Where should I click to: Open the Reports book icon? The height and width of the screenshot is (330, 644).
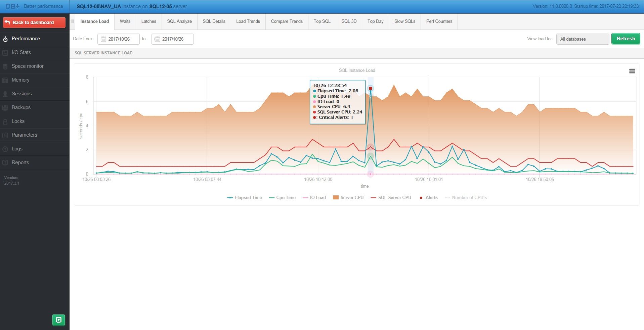5,162
